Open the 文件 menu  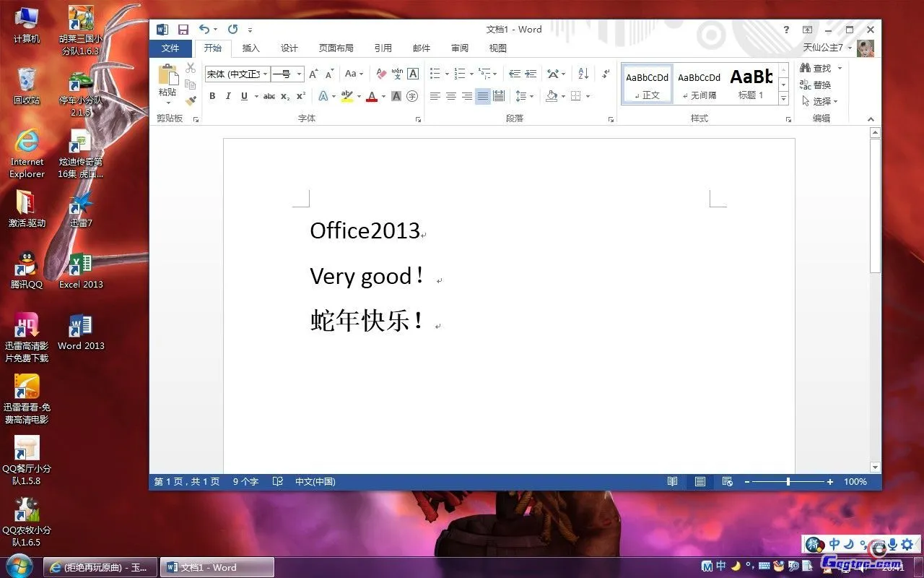[170, 48]
